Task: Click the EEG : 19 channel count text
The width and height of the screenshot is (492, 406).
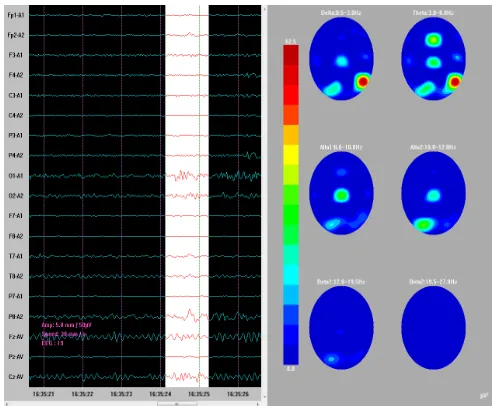Action: [x=52, y=343]
